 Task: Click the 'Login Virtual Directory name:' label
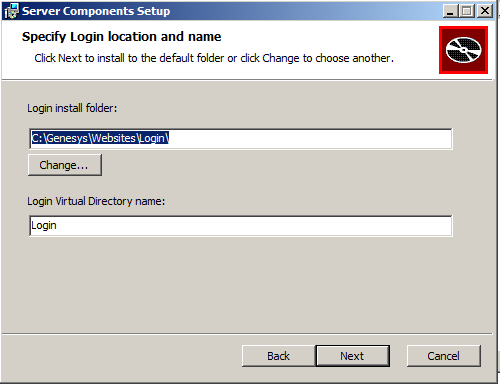coord(96,201)
